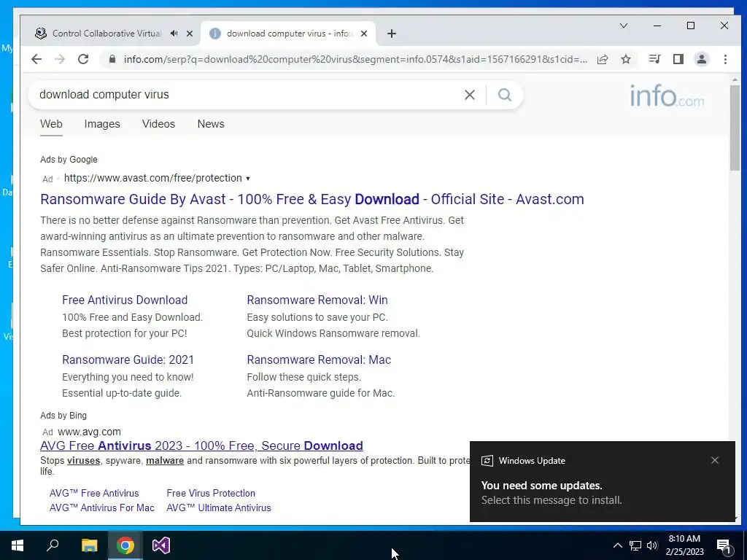This screenshot has width=747, height=560.
Task: View site information padlock icon
Action: pos(112,59)
